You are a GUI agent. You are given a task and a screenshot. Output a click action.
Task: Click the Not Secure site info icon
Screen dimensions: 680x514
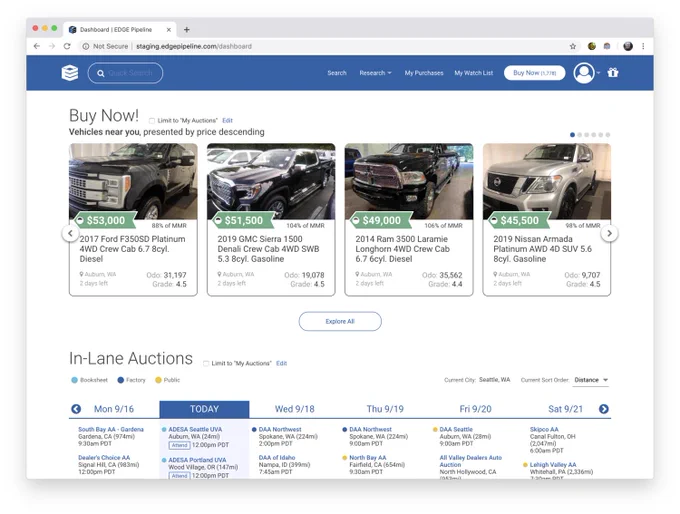coord(86,46)
